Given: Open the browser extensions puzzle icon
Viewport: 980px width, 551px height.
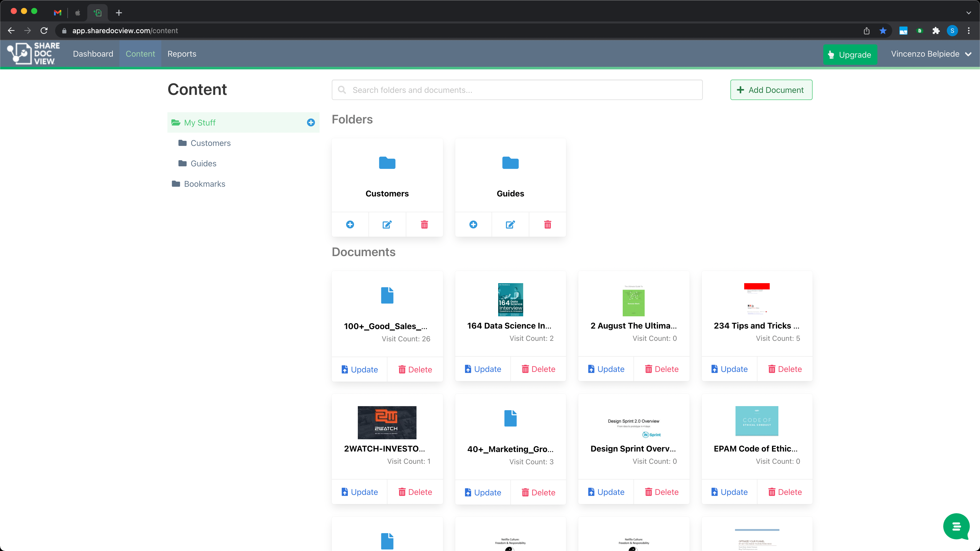Looking at the screenshot, I should (936, 30).
